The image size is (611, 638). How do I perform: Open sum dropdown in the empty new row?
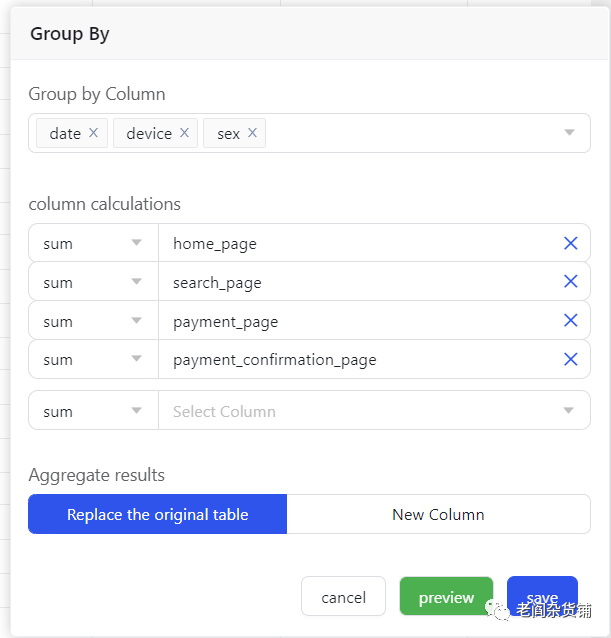(93, 411)
